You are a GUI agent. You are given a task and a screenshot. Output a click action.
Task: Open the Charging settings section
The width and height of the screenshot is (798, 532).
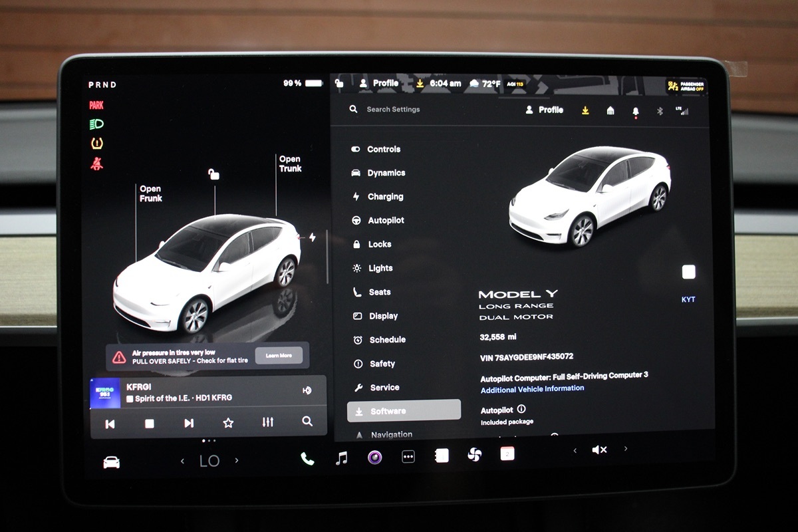pyautogui.click(x=385, y=197)
